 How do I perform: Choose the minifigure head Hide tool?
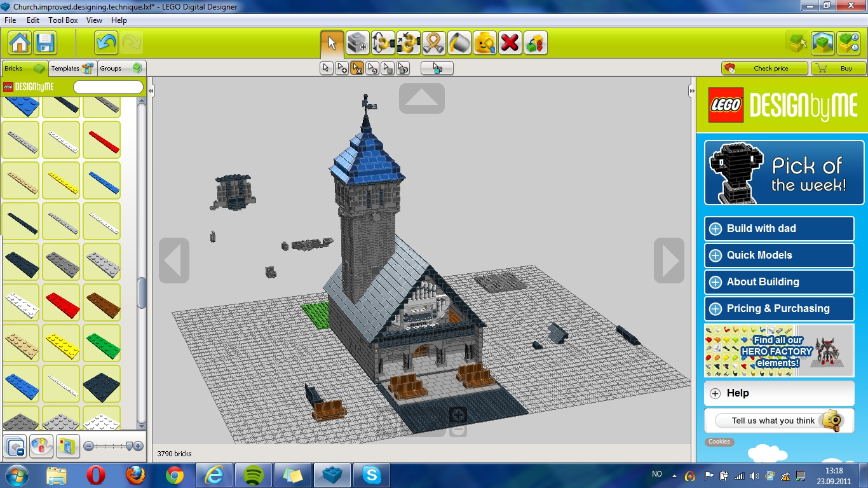click(484, 43)
